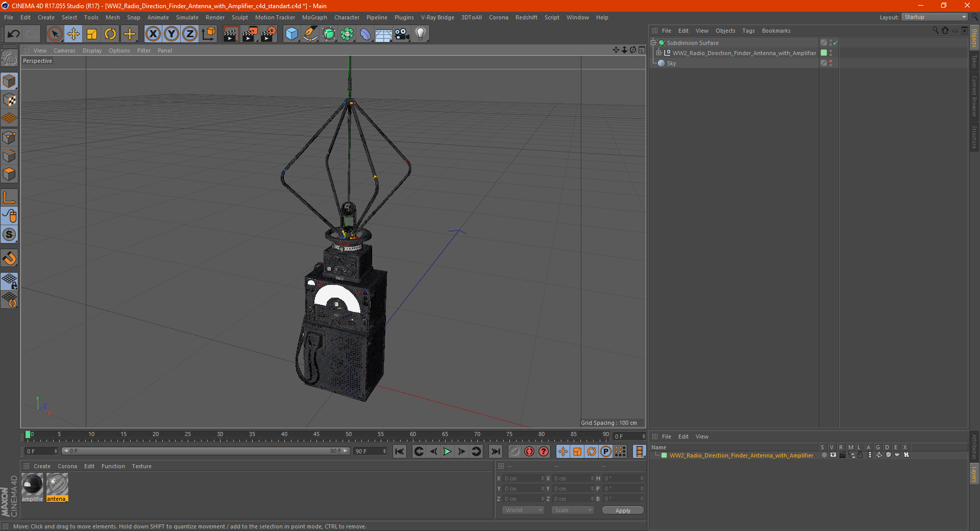The height and width of the screenshot is (531, 980).
Task: Open Material Manager Texture menu
Action: coord(142,466)
